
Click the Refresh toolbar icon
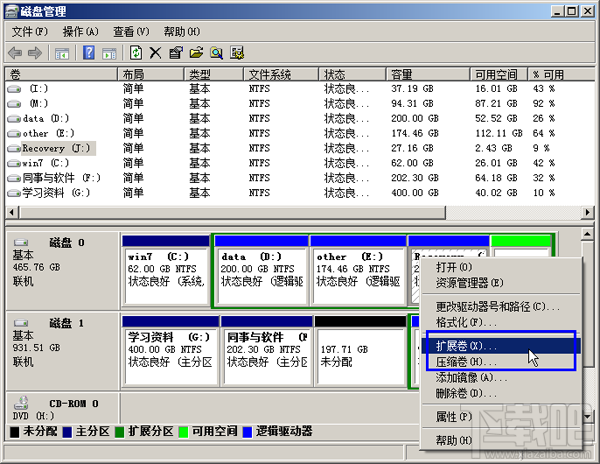click(x=136, y=52)
